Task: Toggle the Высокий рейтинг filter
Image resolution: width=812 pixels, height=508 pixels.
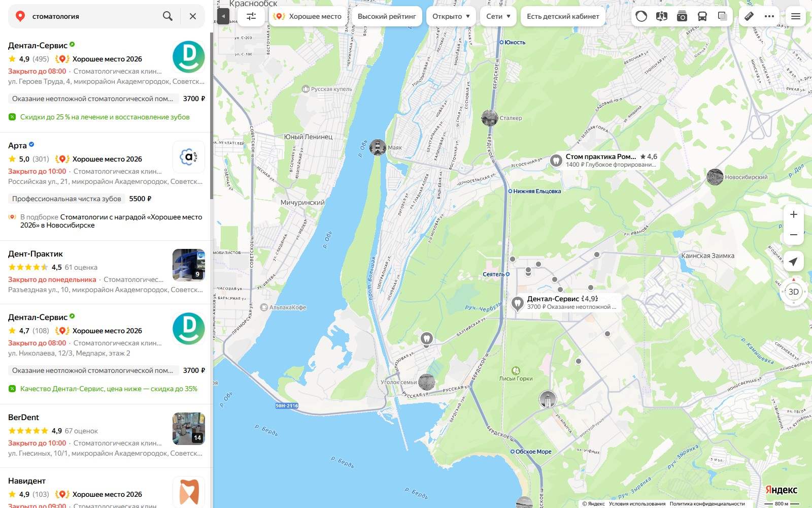Action: (x=387, y=16)
